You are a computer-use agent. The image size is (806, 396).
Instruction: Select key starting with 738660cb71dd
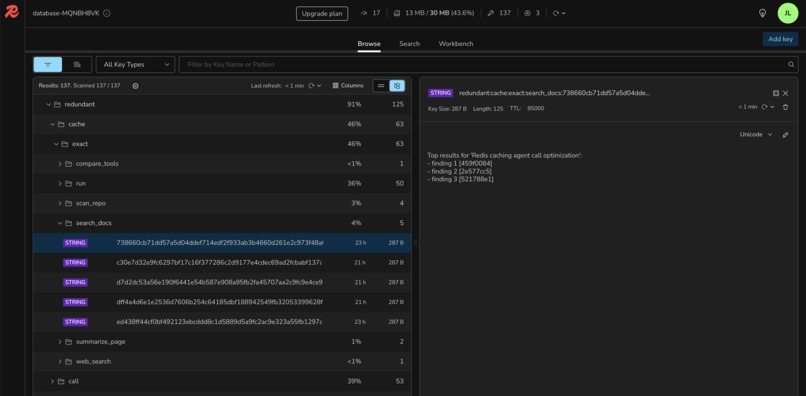point(222,243)
